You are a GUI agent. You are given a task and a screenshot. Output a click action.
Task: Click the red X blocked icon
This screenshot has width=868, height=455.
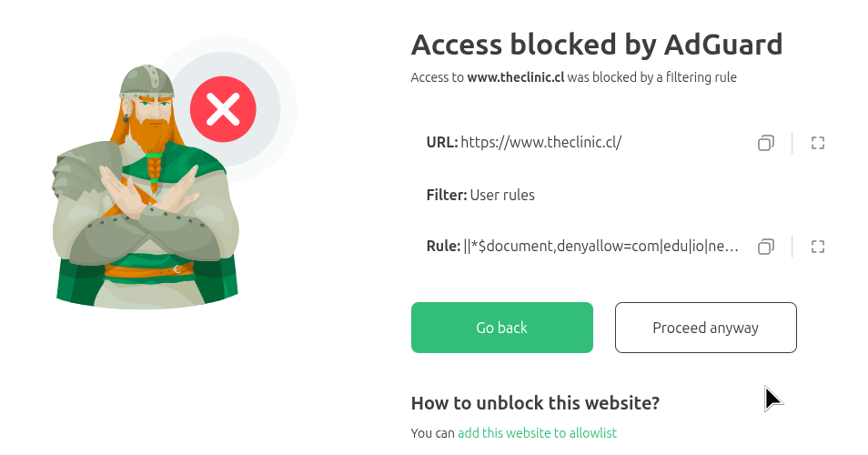[223, 110]
